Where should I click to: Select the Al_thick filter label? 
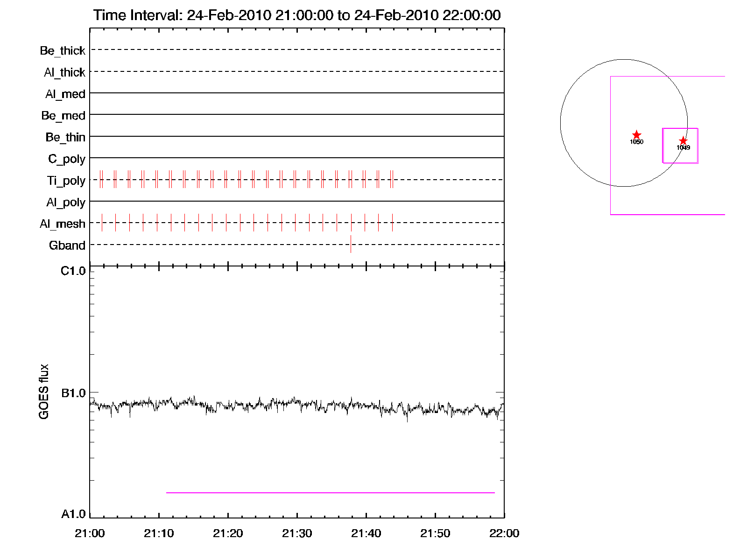64,72
